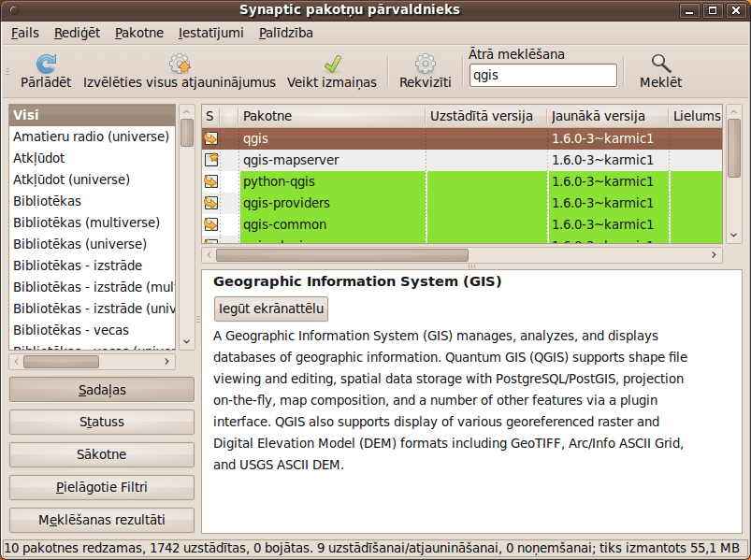Select Visi in the category list

click(92, 115)
